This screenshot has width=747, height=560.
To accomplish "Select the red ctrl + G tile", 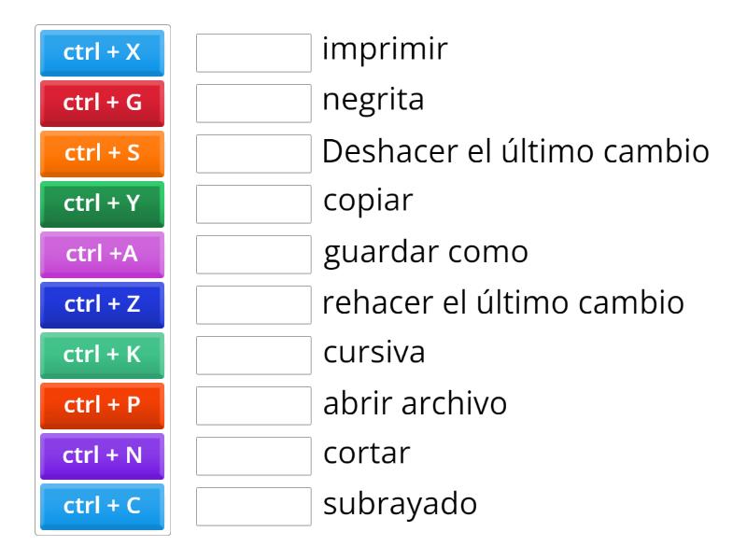I will pos(101,104).
